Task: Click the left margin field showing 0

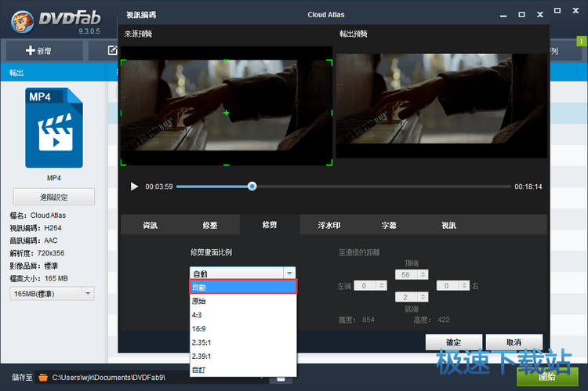Action: click(365, 286)
